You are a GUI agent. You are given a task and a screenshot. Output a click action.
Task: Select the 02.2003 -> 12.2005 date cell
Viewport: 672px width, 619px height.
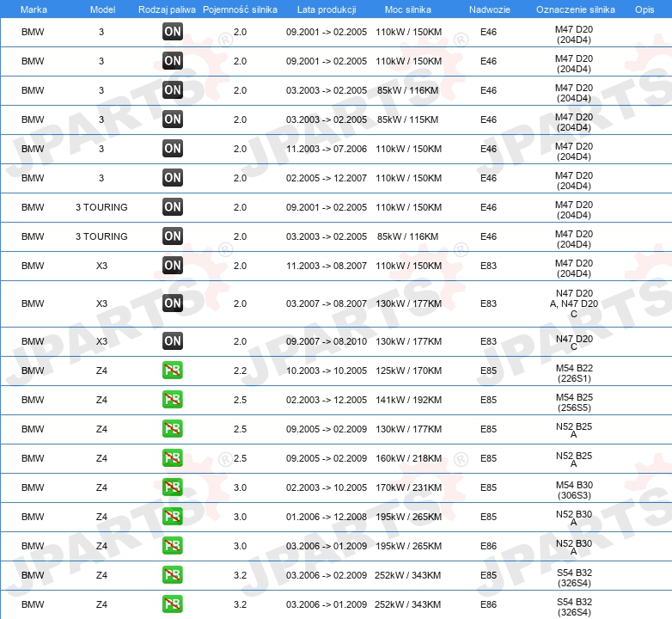pyautogui.click(x=327, y=400)
